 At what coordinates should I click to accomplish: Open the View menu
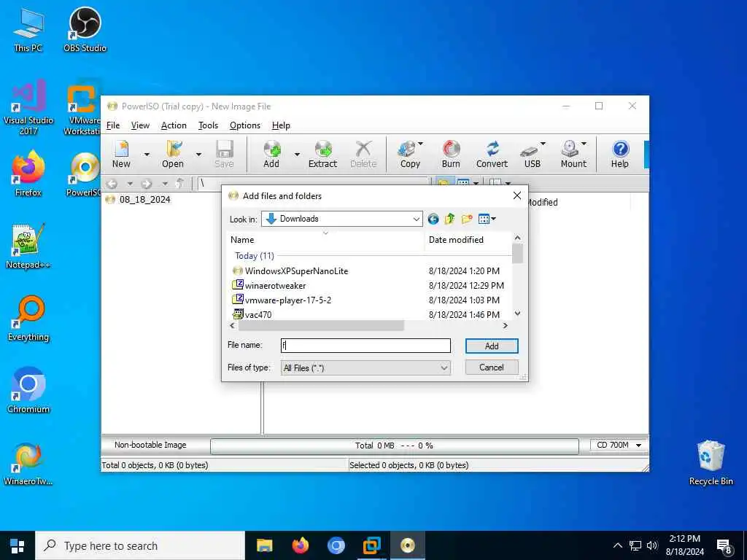pos(140,125)
